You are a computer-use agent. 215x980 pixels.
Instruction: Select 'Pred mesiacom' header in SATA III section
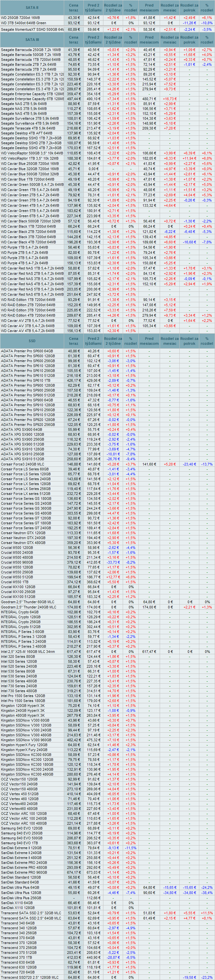149,40
